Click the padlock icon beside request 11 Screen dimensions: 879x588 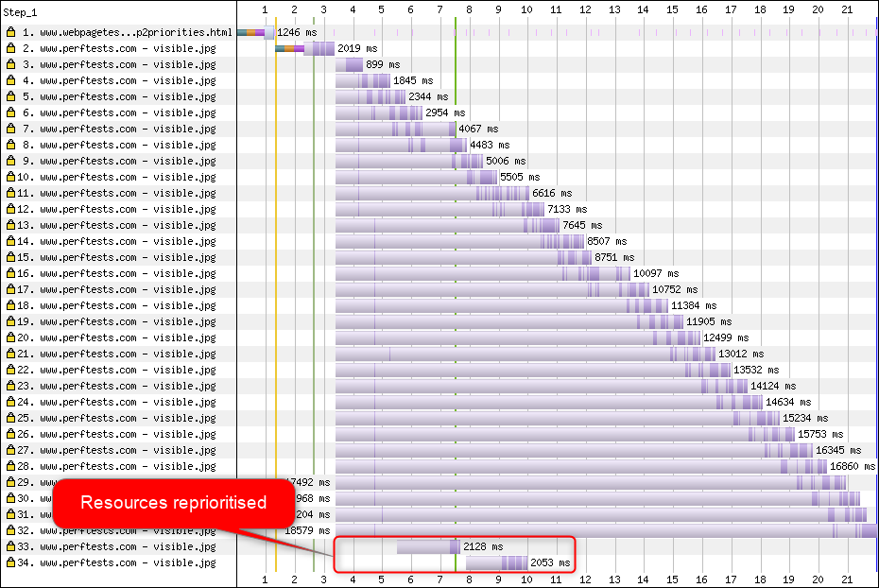pos(10,193)
